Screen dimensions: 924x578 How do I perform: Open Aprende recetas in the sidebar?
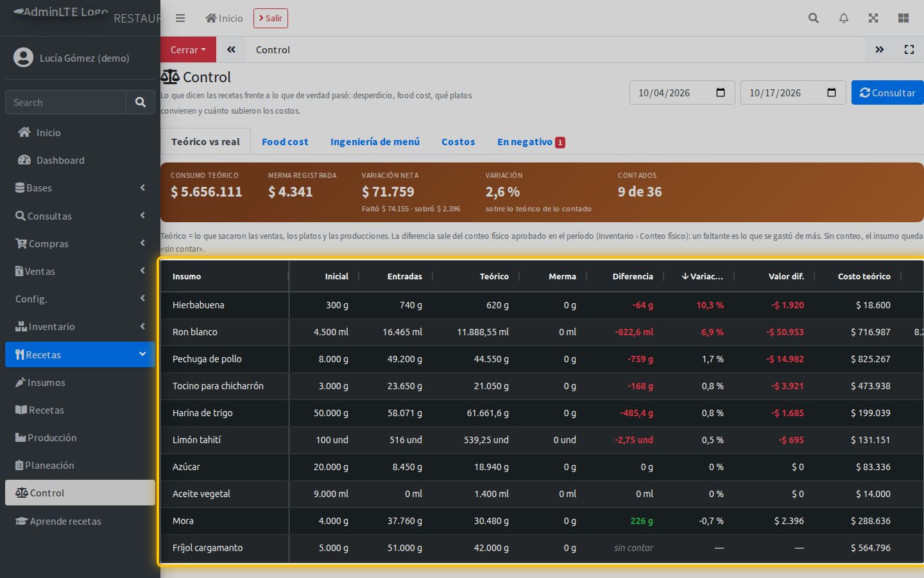tap(80, 521)
